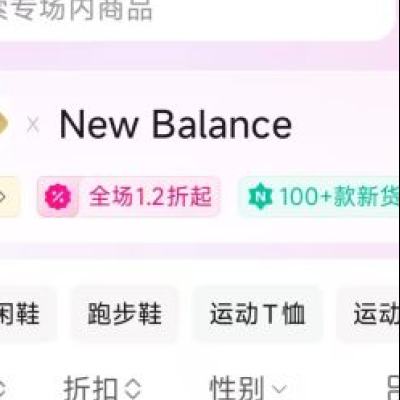Tap the yellow tag at left of promotions
400x400 pixels.
(9, 197)
